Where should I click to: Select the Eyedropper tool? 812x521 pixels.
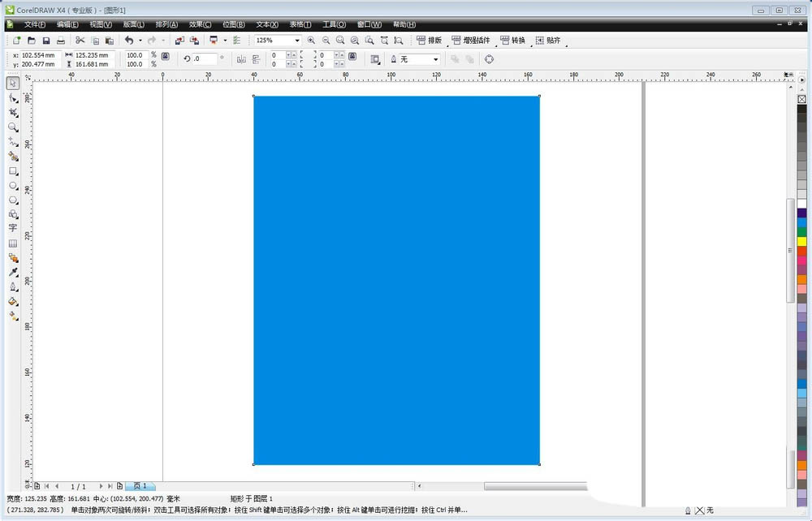[13, 273]
